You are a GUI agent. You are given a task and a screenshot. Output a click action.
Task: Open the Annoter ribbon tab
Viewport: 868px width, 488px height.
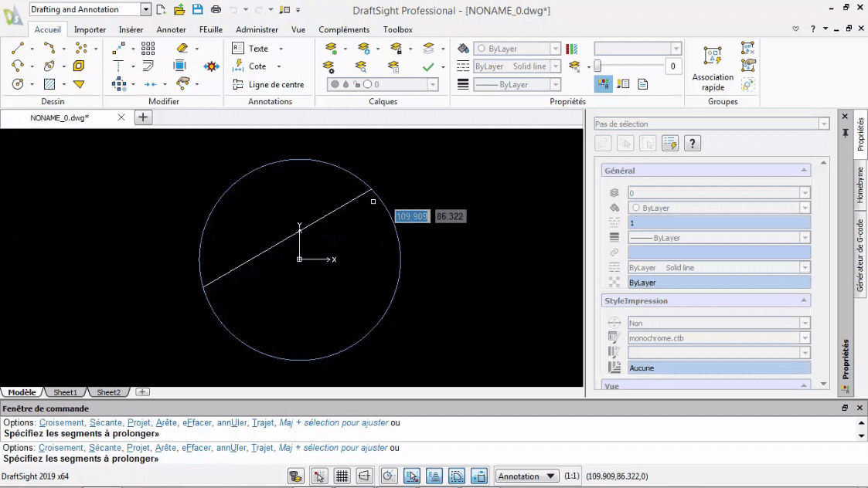pyautogui.click(x=171, y=29)
